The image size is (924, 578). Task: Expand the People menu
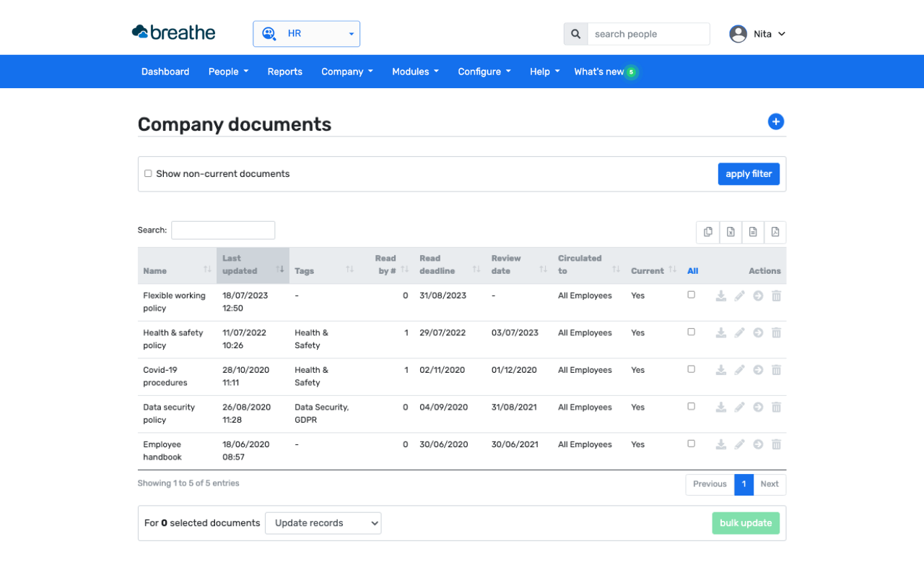click(228, 72)
